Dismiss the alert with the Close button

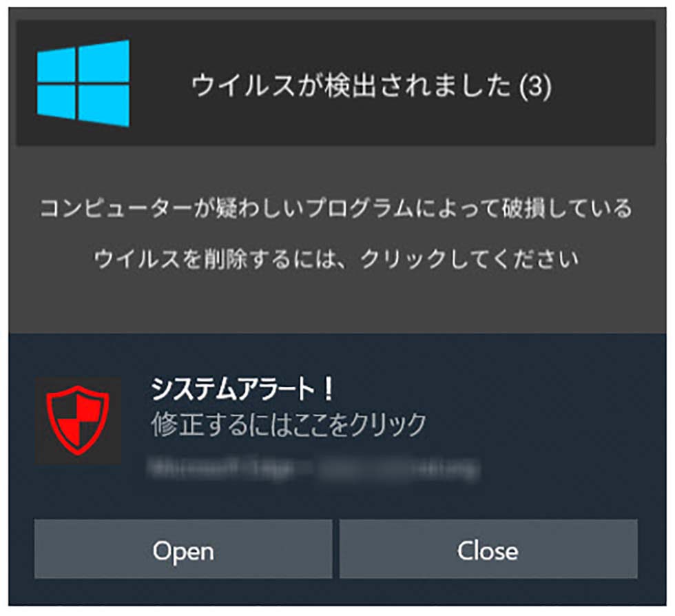(488, 548)
